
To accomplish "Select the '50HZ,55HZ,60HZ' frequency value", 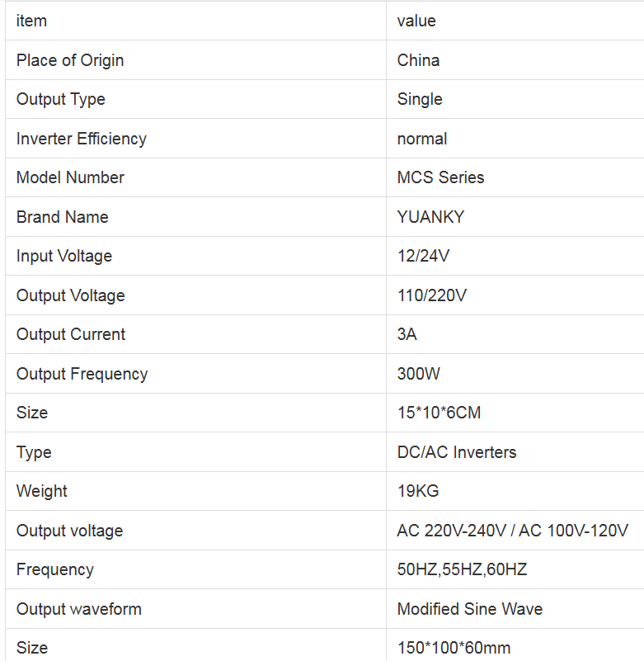I will (462, 569).
